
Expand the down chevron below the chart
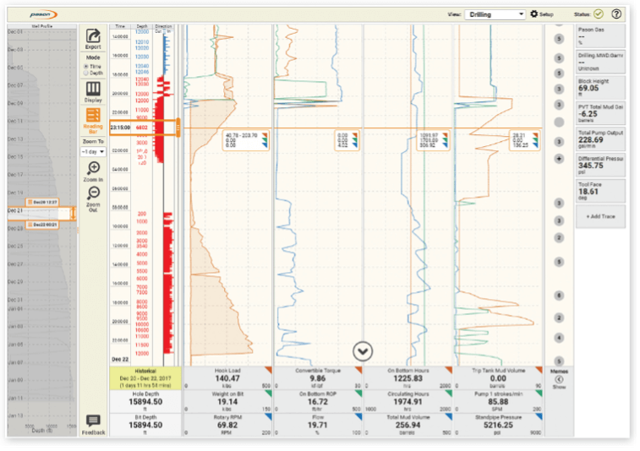(x=362, y=350)
